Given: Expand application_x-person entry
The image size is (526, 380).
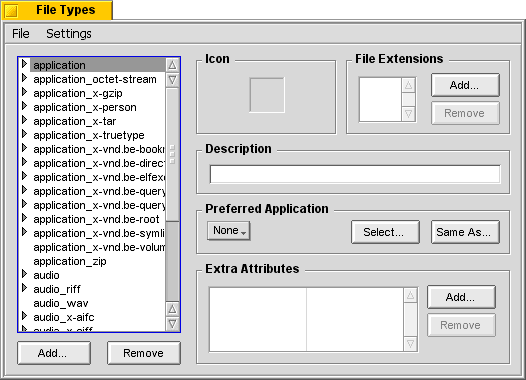Looking at the screenshot, I should point(24,106).
